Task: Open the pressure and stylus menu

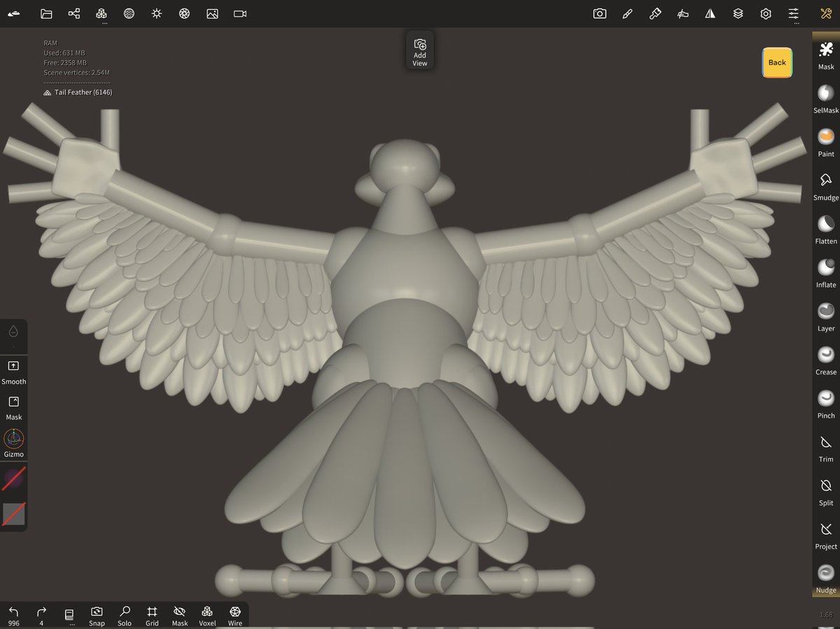Action: pos(683,13)
